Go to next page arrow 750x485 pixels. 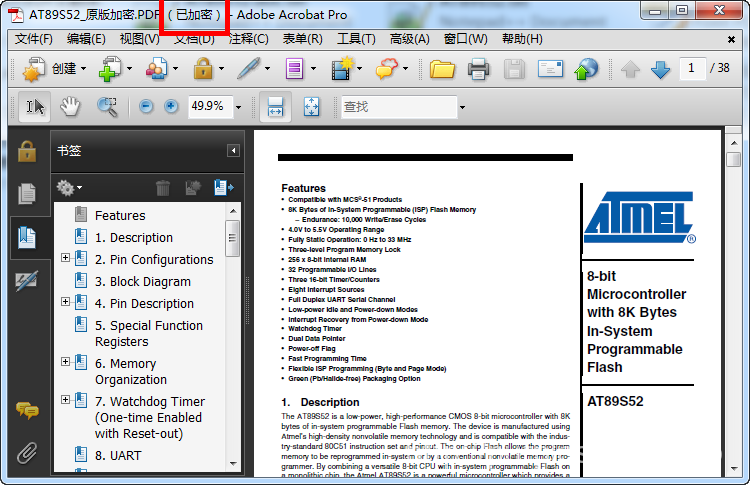660,69
